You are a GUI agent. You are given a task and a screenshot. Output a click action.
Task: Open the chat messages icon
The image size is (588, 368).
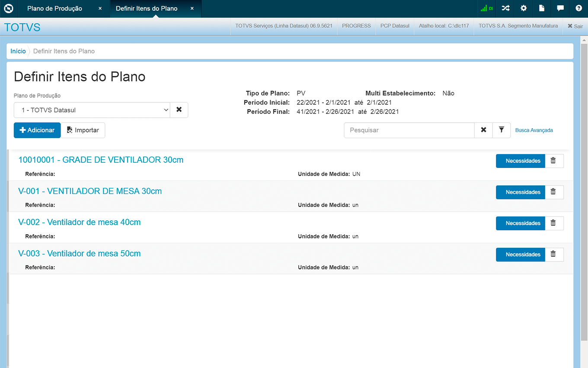(x=560, y=8)
